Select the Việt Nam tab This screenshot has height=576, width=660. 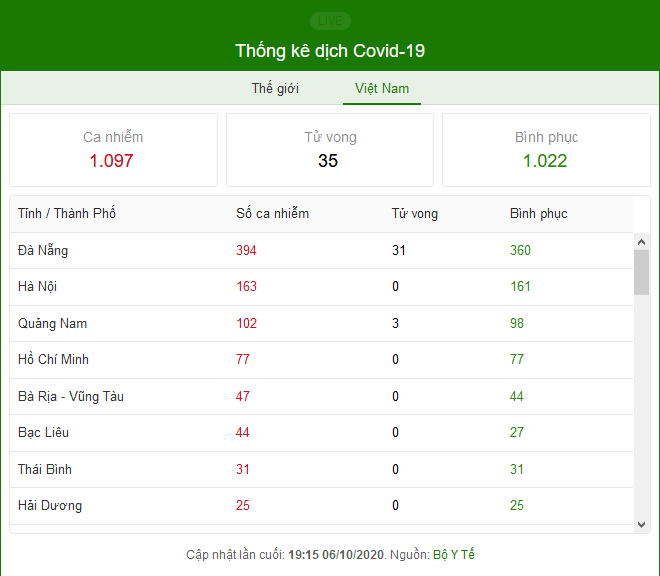[x=382, y=88]
